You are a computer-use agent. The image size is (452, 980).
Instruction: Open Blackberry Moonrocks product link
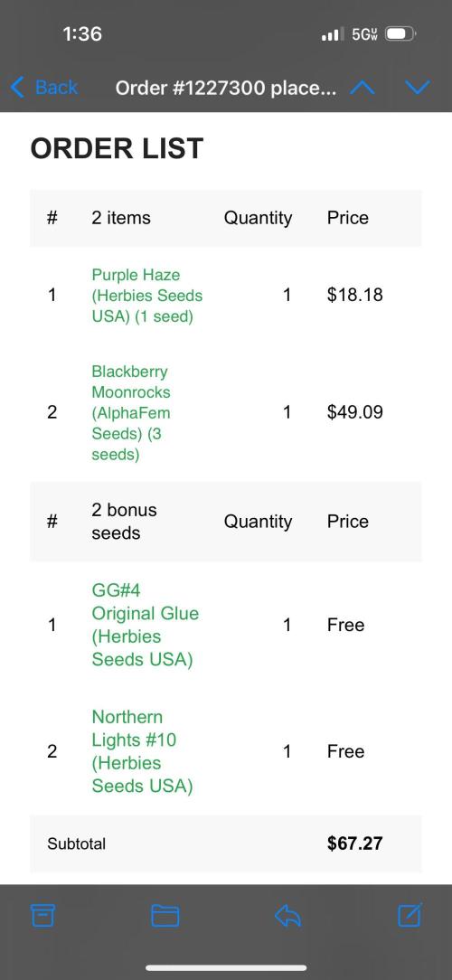point(131,412)
